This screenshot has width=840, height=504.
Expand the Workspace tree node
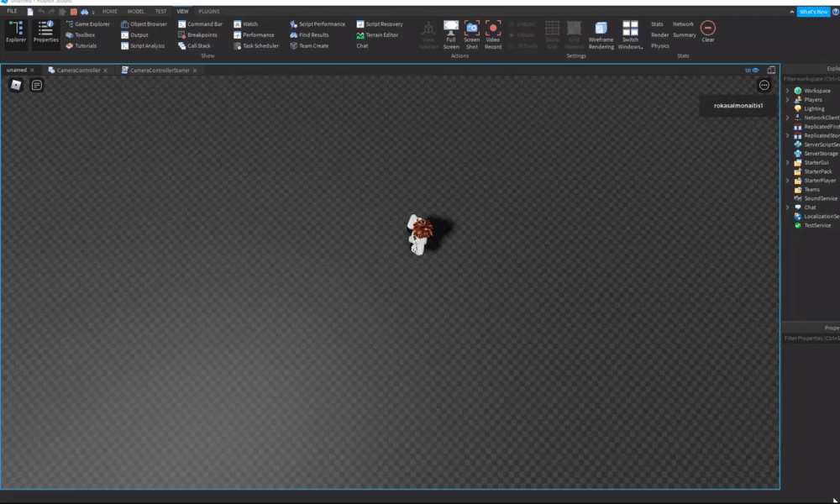(x=788, y=91)
